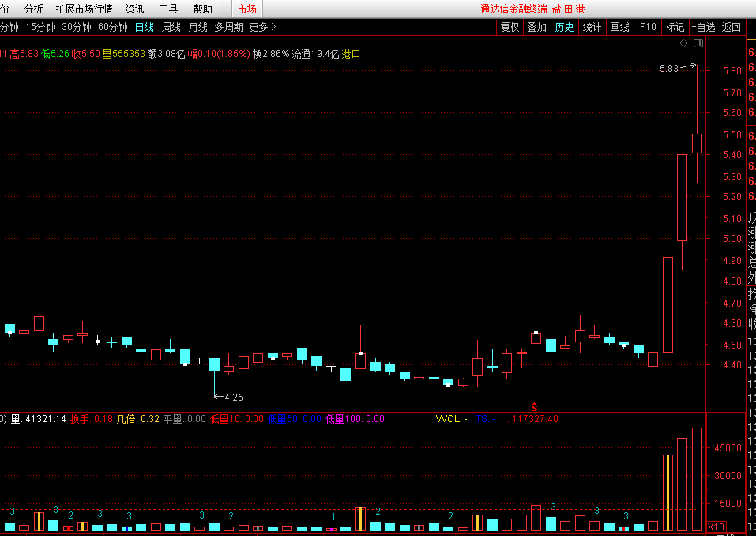Click the red S marker below the candles
The height and width of the screenshot is (536, 756).
coord(534,408)
